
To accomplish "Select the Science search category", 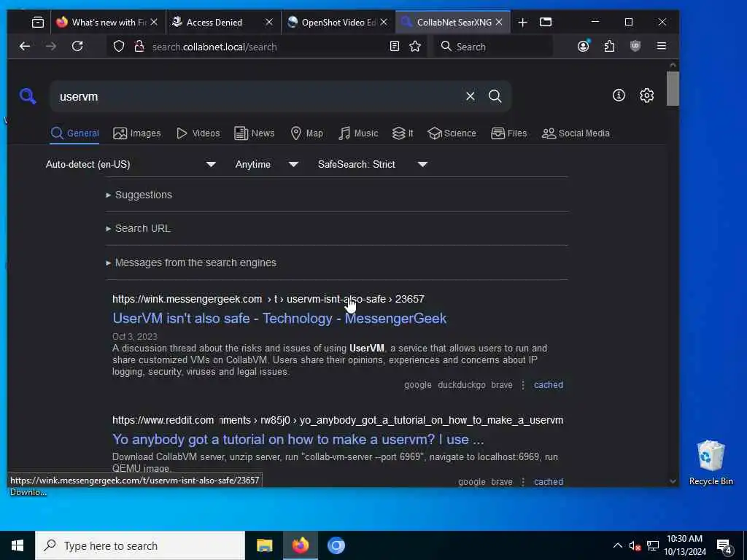I will click(x=452, y=133).
